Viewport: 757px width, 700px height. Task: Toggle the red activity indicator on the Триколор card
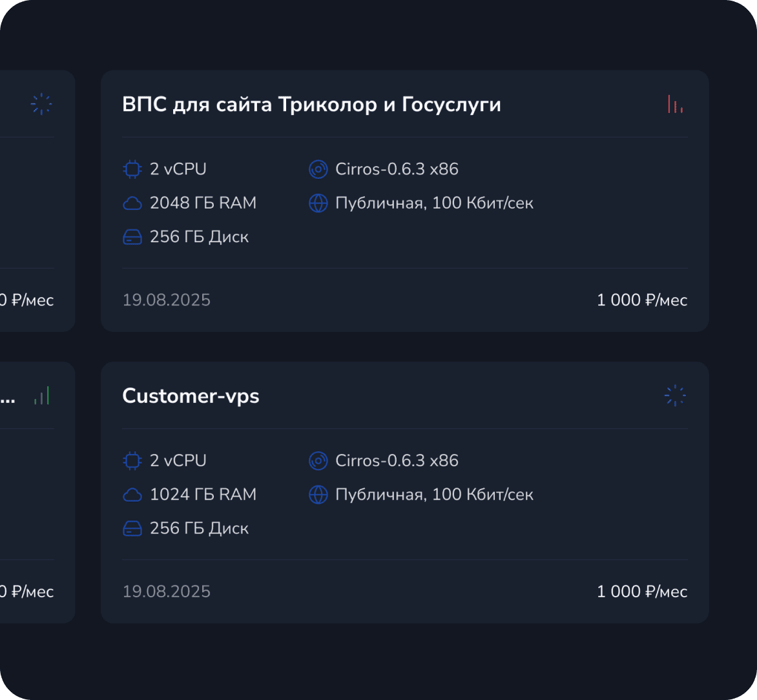coord(674,104)
